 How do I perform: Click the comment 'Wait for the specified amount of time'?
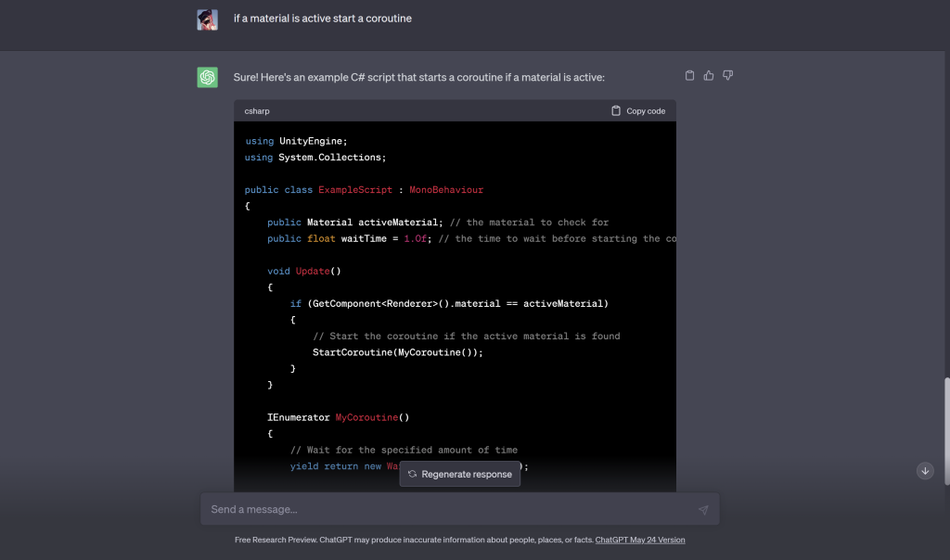[x=404, y=451]
